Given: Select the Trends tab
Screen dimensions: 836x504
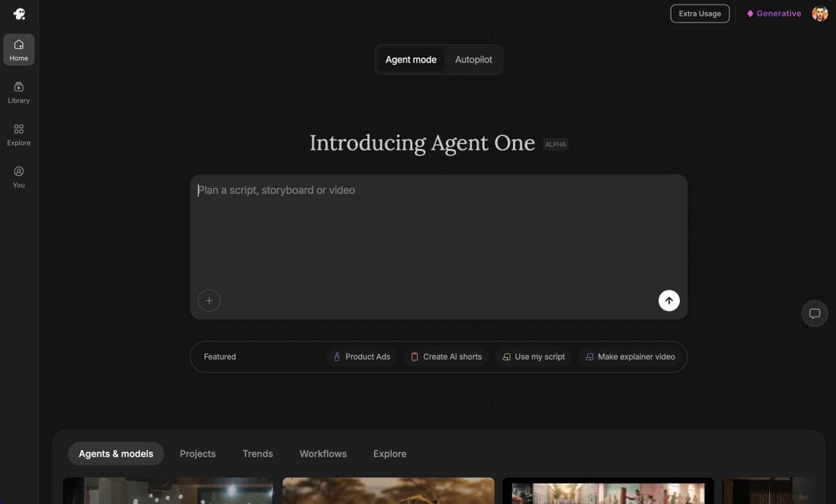Looking at the screenshot, I should [x=258, y=454].
